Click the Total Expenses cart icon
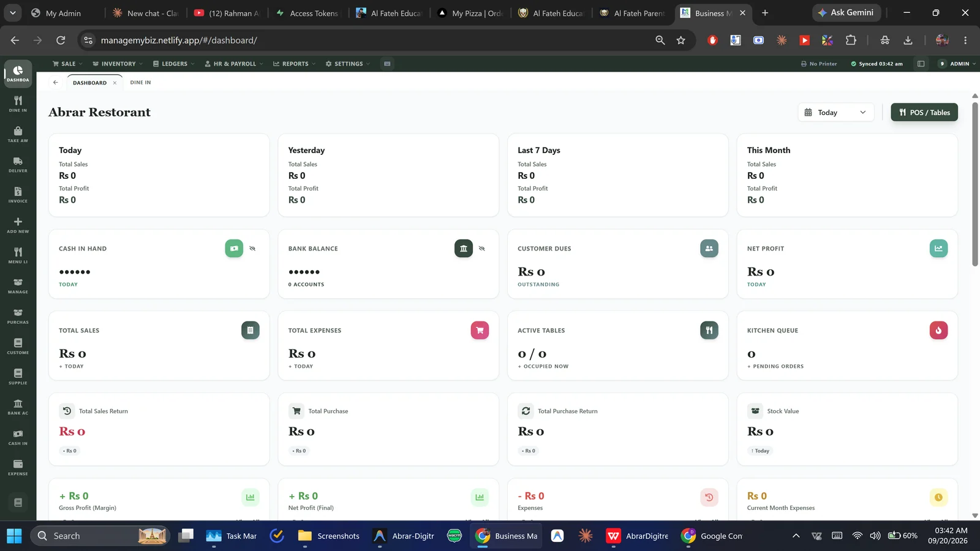The width and height of the screenshot is (980, 551). (480, 330)
